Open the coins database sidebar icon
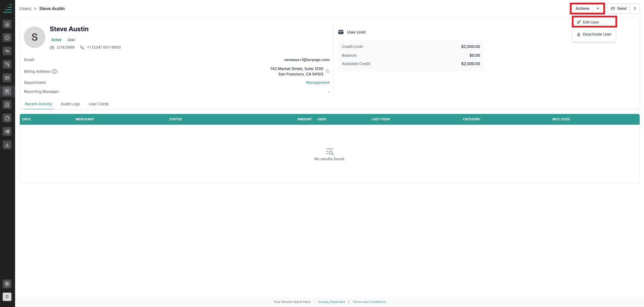The height and width of the screenshot is (307, 644). 7,131
